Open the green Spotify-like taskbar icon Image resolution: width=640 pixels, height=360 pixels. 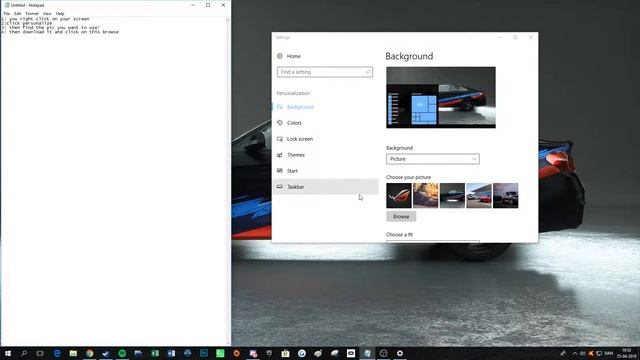click(x=122, y=353)
